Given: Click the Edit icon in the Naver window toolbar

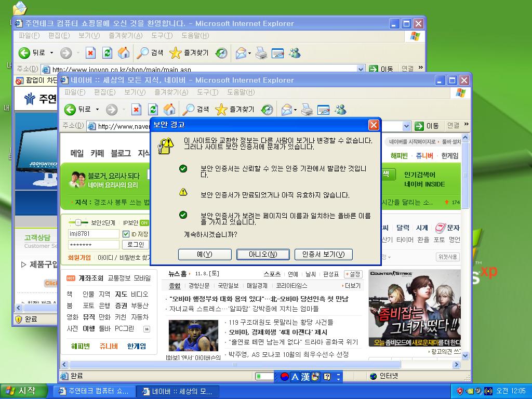Looking at the screenshot, I should 323,109.
